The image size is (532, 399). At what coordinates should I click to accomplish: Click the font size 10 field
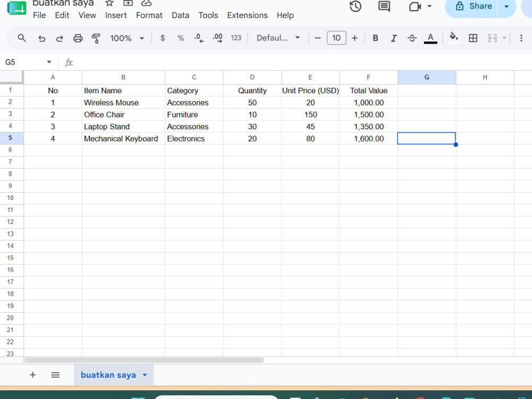[x=336, y=38]
